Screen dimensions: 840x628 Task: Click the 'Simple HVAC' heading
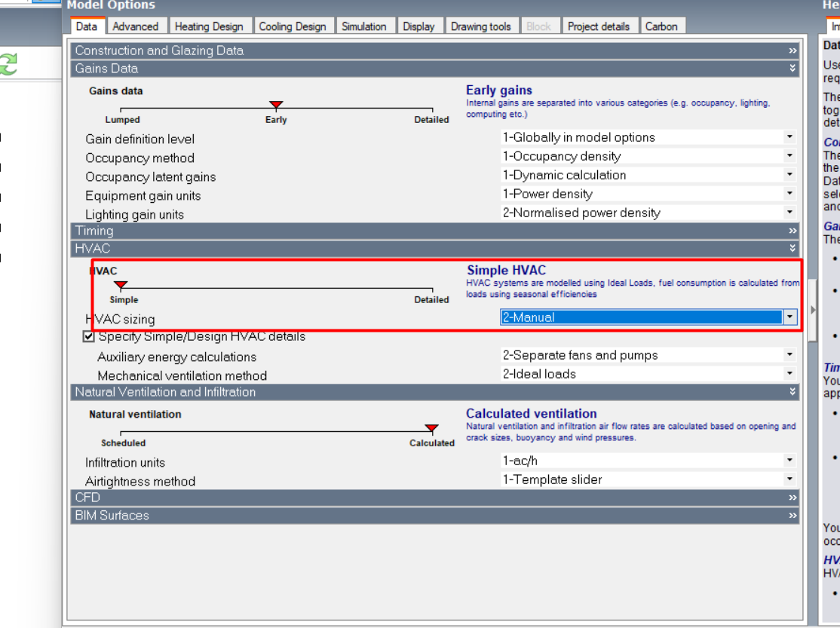pyautogui.click(x=506, y=270)
